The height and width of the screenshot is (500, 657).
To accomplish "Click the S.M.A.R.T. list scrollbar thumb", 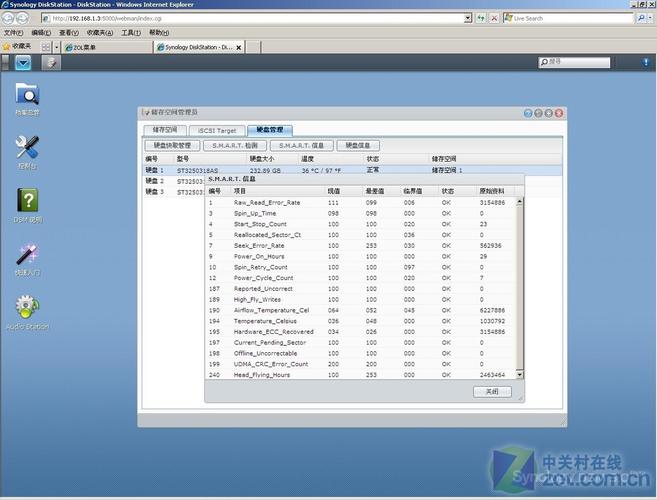I will click(520, 288).
